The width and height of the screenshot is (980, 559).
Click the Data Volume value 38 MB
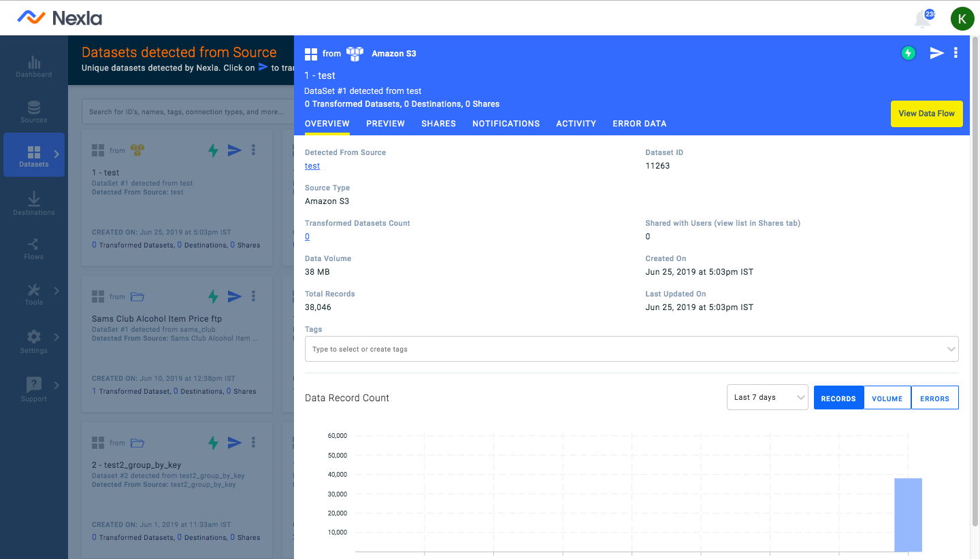pos(317,272)
